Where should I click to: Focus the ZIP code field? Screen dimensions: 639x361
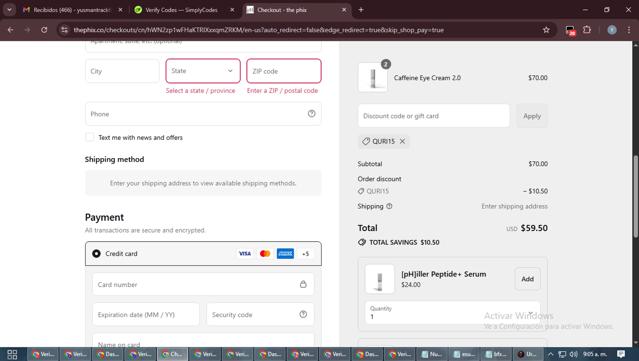284,71
